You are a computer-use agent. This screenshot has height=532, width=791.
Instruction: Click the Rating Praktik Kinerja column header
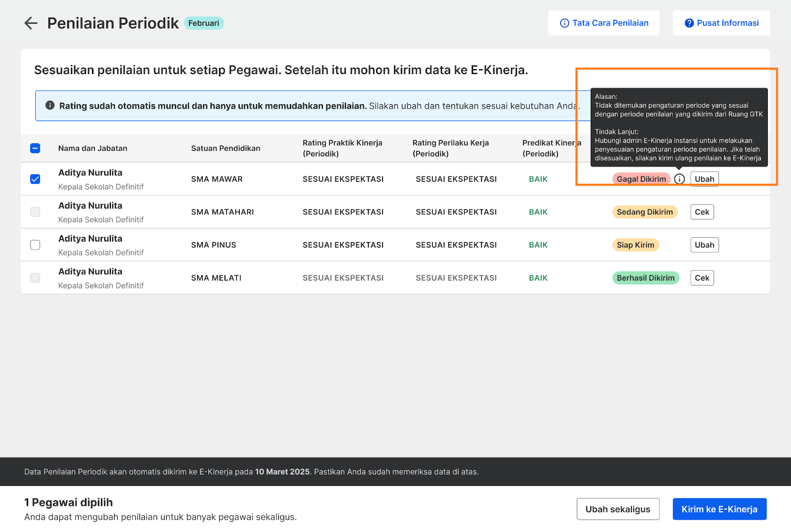[x=343, y=148]
